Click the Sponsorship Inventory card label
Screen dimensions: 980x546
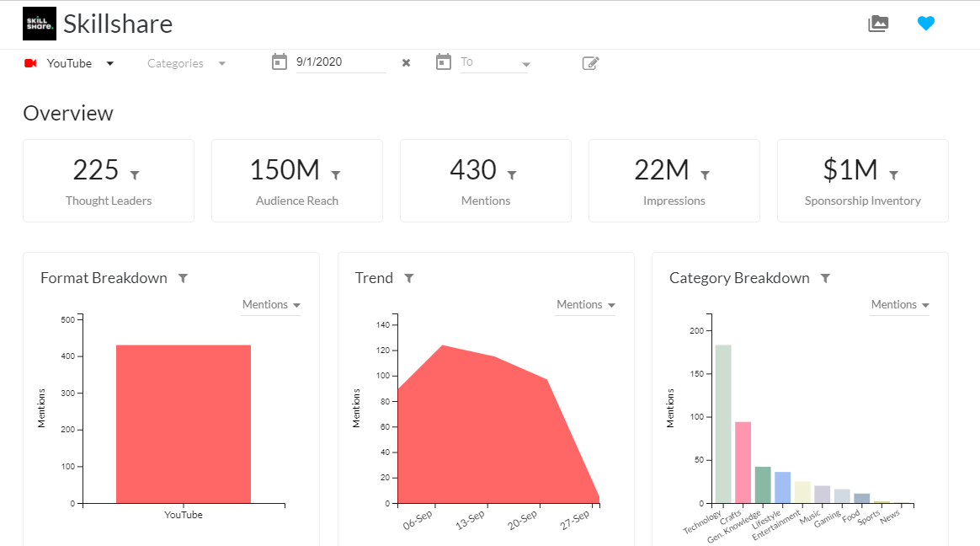[x=862, y=201]
